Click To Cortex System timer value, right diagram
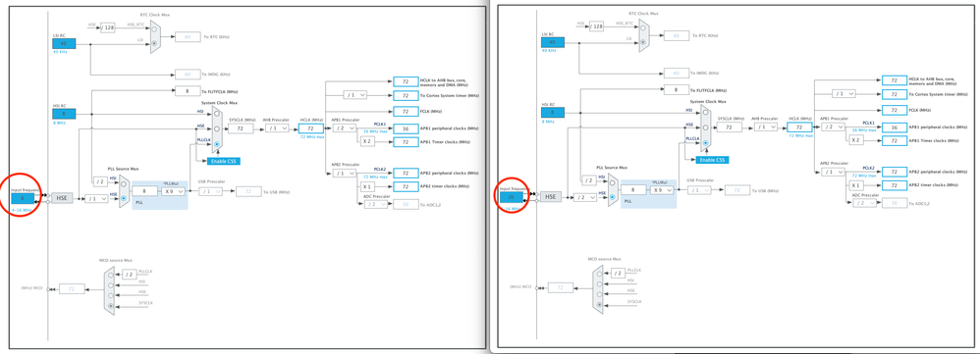Image resolution: width=980 pixels, height=354 pixels. (x=895, y=94)
